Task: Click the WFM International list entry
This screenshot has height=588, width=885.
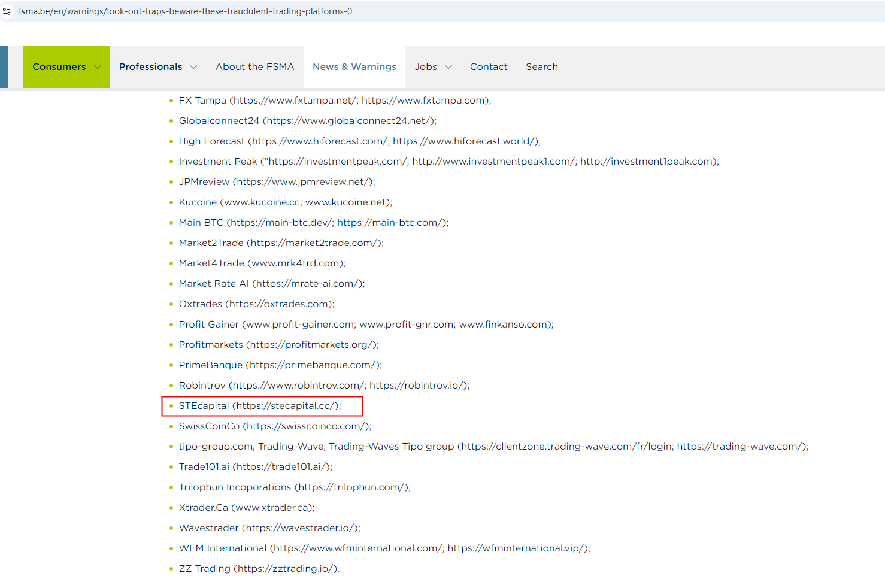Action: (x=384, y=548)
